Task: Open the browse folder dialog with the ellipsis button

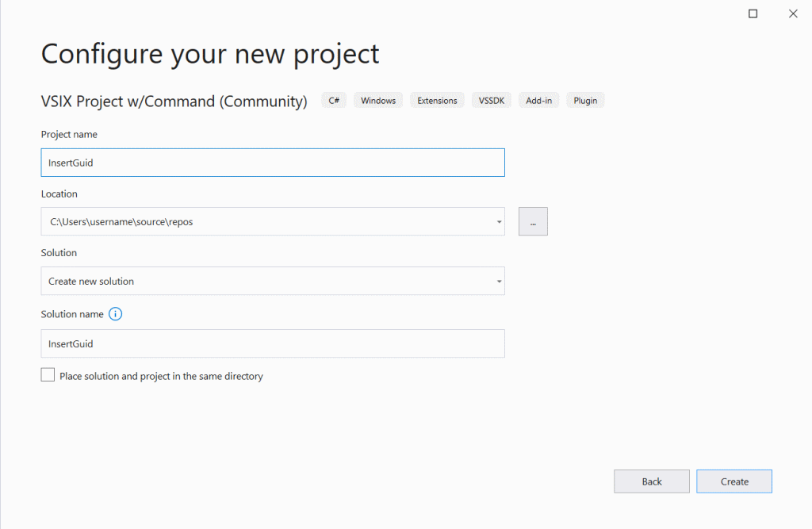Action: 532,221
